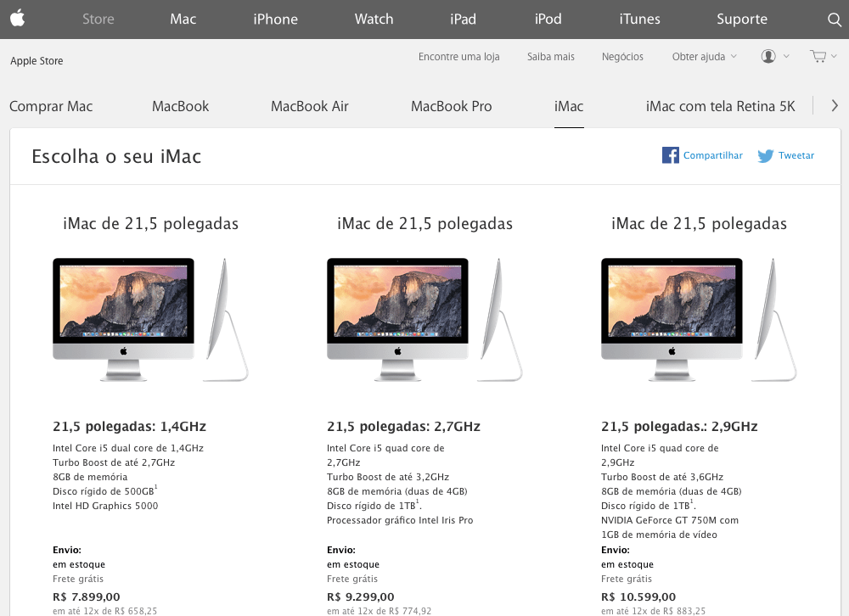The image size is (849, 616).
Task: Open the shopping cart icon
Action: coord(818,56)
